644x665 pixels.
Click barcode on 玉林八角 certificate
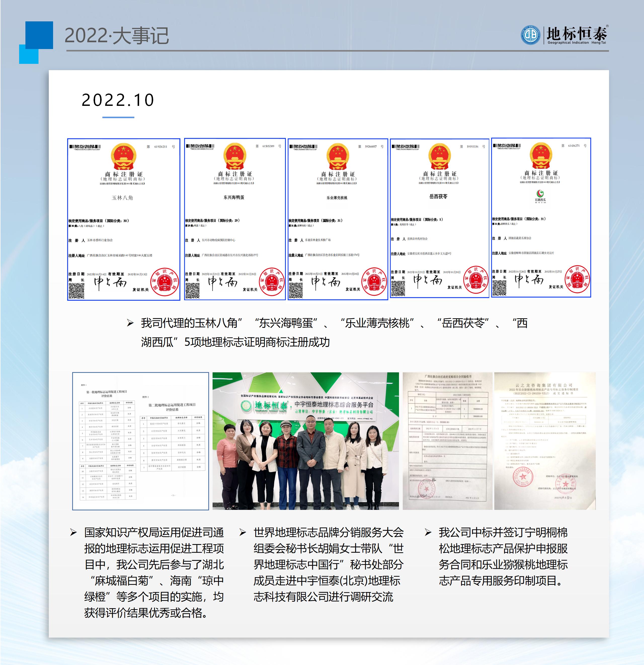click(85, 147)
